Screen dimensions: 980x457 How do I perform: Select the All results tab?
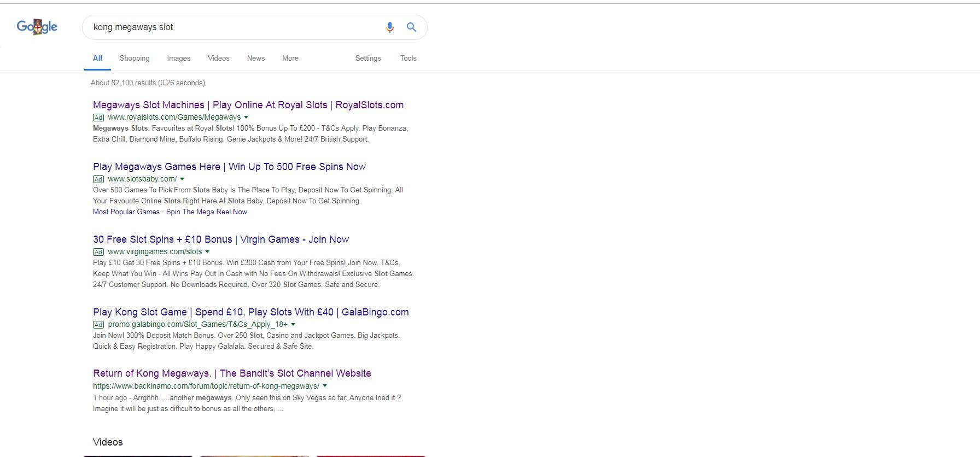97,58
